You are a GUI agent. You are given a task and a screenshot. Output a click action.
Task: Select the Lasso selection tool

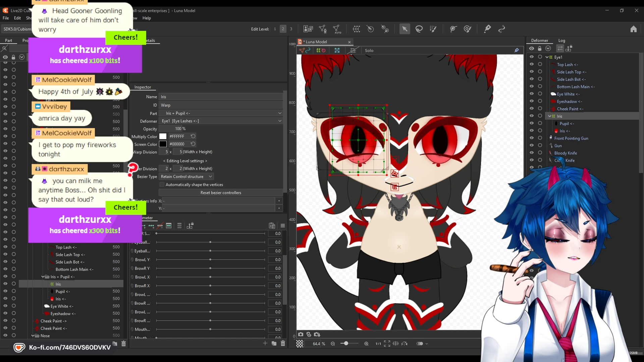[x=419, y=29]
